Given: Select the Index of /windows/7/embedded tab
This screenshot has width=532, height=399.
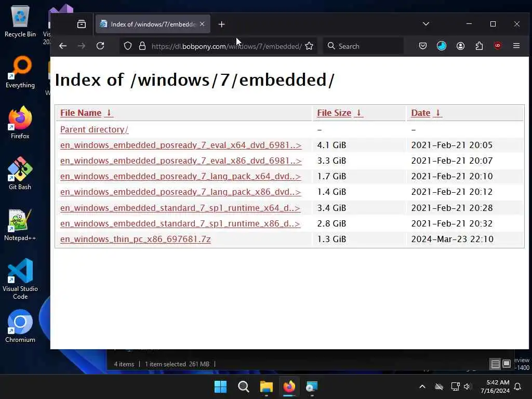Looking at the screenshot, I should 153,24.
